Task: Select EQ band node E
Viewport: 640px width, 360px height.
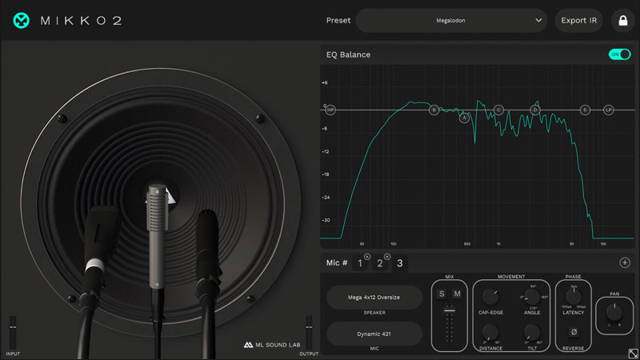Action: click(585, 110)
